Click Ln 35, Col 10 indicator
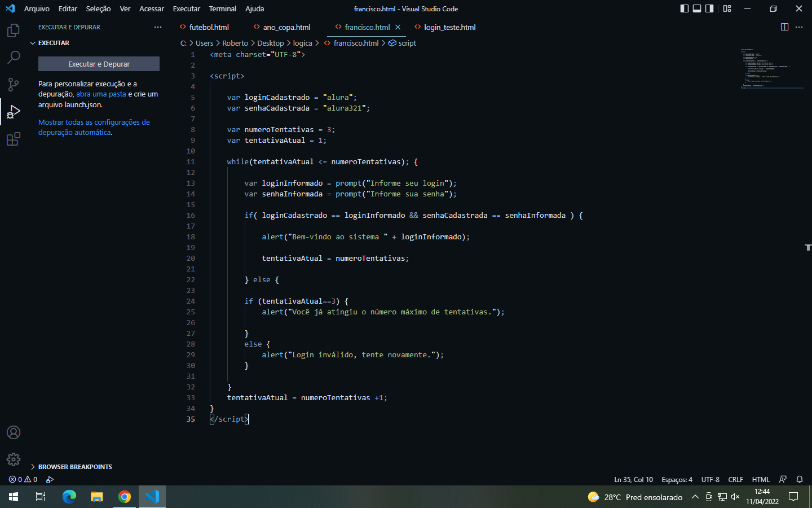 (633, 479)
